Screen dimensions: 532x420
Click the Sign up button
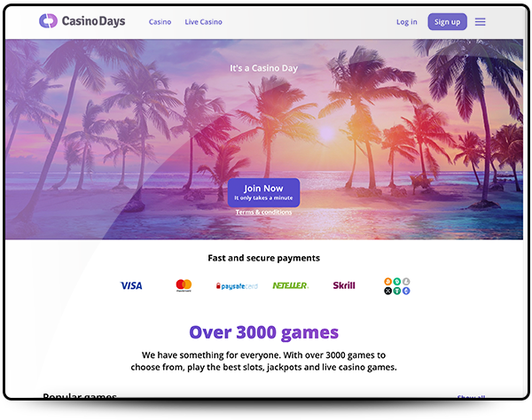[x=447, y=22]
